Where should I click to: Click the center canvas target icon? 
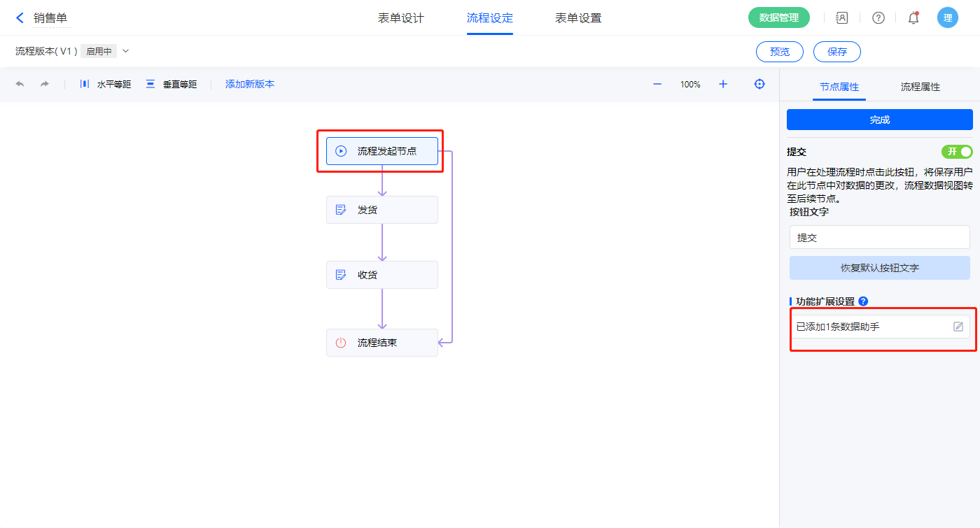(x=759, y=84)
